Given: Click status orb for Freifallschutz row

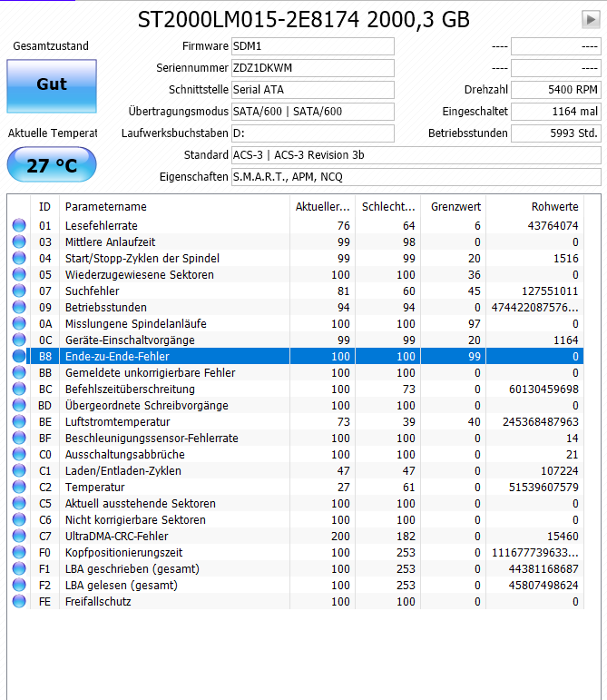Looking at the screenshot, I should pyautogui.click(x=19, y=601).
